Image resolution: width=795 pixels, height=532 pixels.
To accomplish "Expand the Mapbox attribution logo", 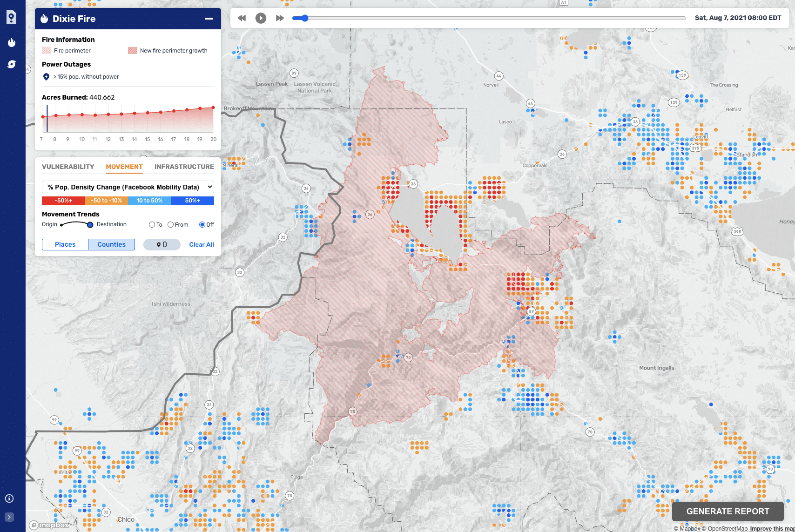I will (48, 525).
